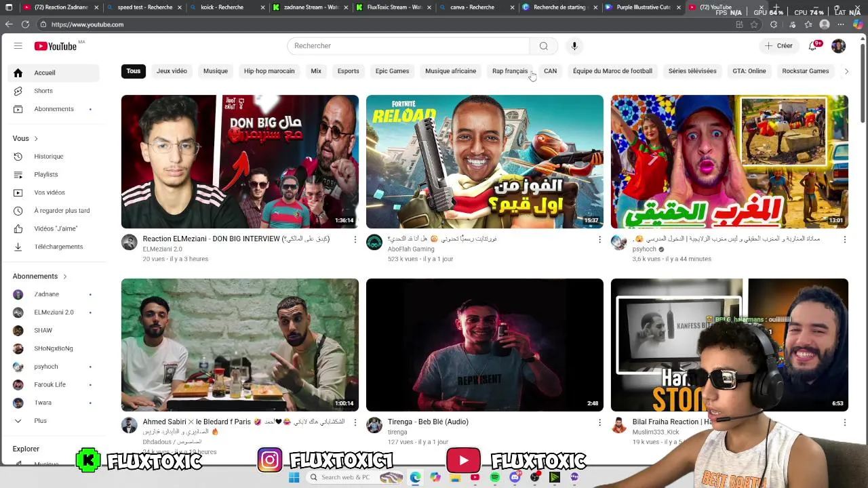The width and height of the screenshot is (868, 488).
Task: Click the AboFlah Gaming channel avatar
Action: 374,243
